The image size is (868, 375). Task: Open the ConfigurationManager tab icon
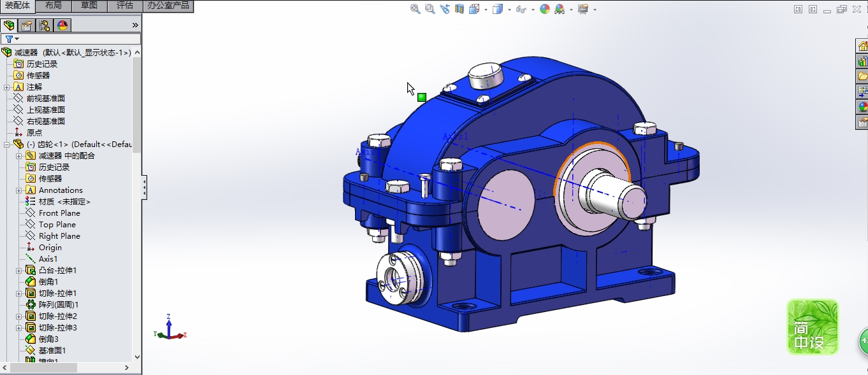tap(45, 25)
